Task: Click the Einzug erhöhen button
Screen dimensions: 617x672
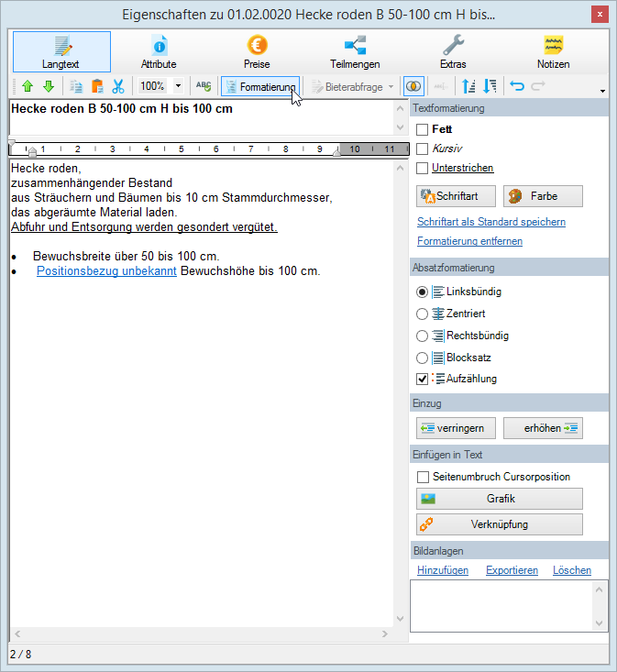Action: click(543, 428)
